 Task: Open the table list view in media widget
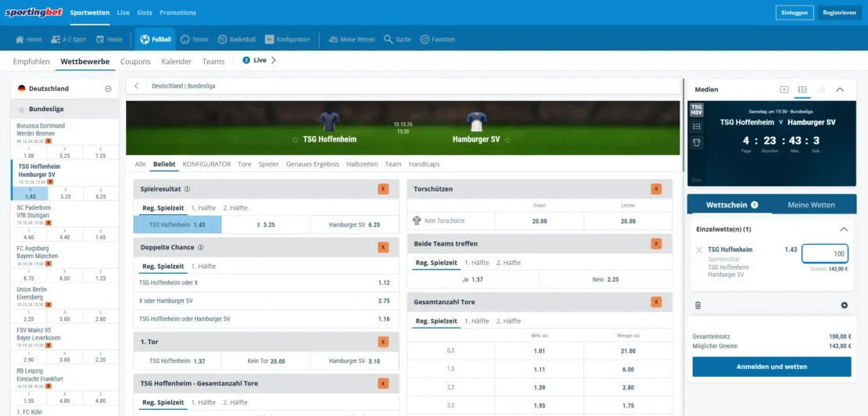(697, 126)
